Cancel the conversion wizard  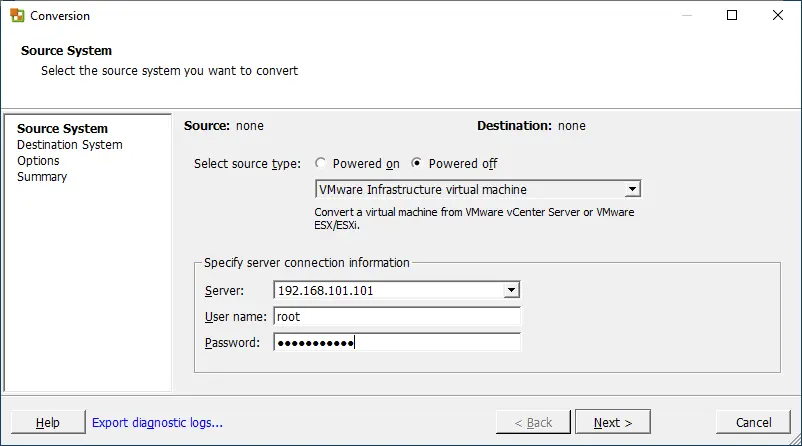tap(753, 422)
